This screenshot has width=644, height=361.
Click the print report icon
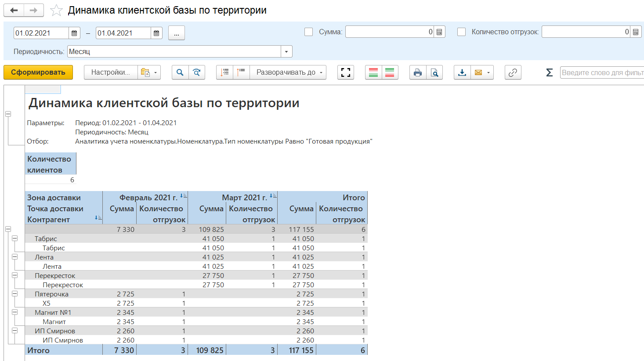click(x=417, y=72)
